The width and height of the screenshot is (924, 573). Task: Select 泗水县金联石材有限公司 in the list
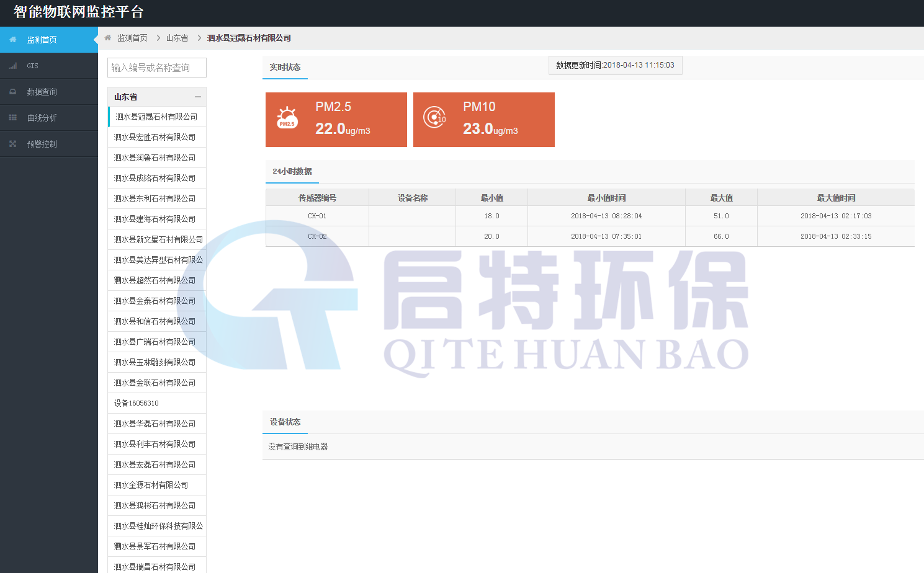tap(157, 383)
